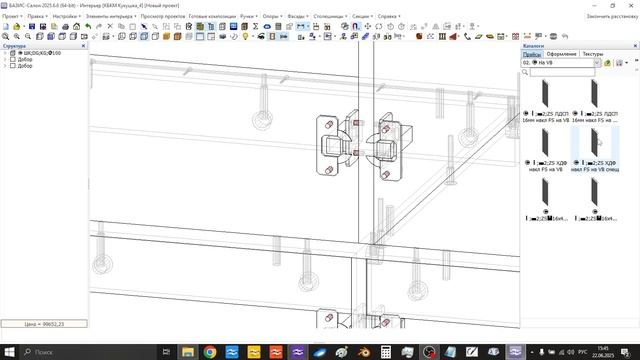640x360 pixels.
Task: Open the '02. На VB' catalog dropdown
Action: tap(597, 63)
